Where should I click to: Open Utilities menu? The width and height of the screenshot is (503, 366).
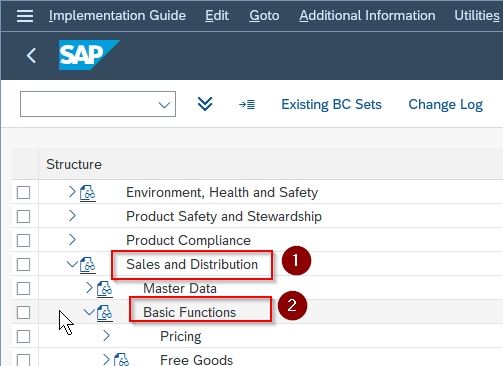point(477,16)
